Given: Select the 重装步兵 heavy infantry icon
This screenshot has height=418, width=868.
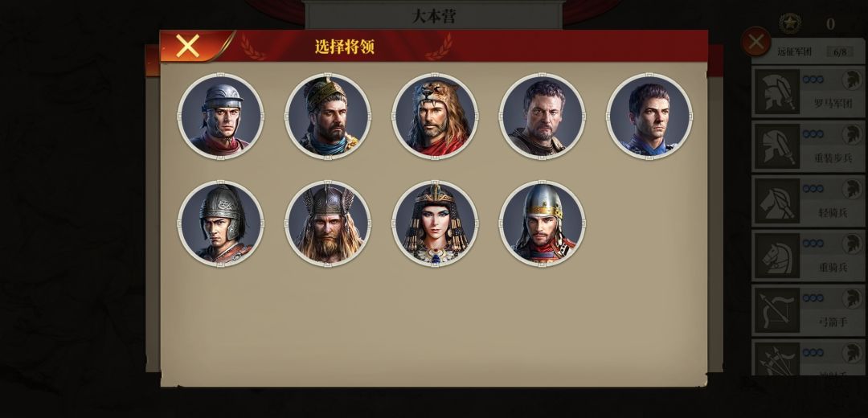Looking at the screenshot, I should tap(777, 146).
